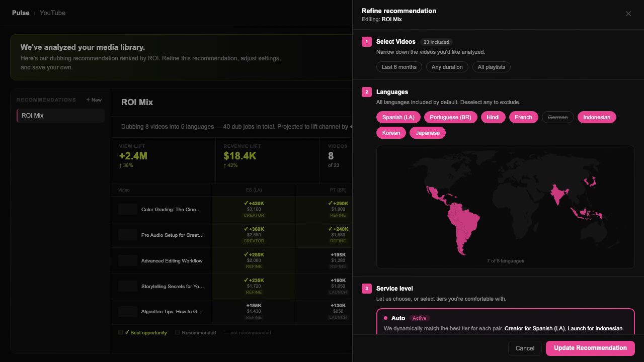This screenshot has height=362, width=644.
Task: Click the Active badge beside Auto
Action: pos(420,318)
